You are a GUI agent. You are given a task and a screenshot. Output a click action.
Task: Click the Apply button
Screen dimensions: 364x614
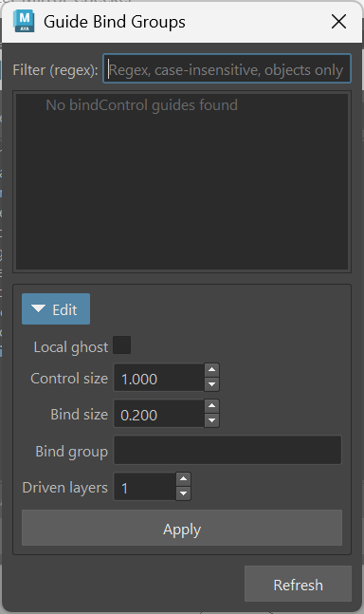click(x=182, y=528)
